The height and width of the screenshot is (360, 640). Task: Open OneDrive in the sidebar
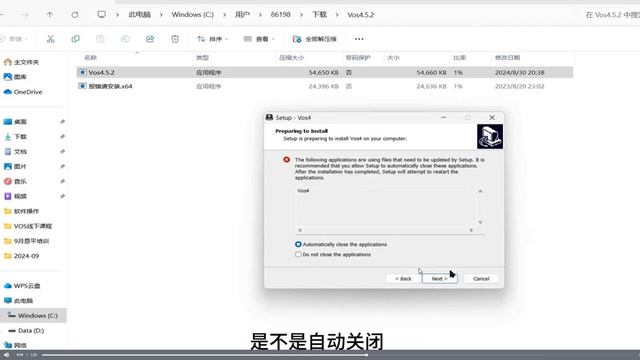click(x=23, y=92)
